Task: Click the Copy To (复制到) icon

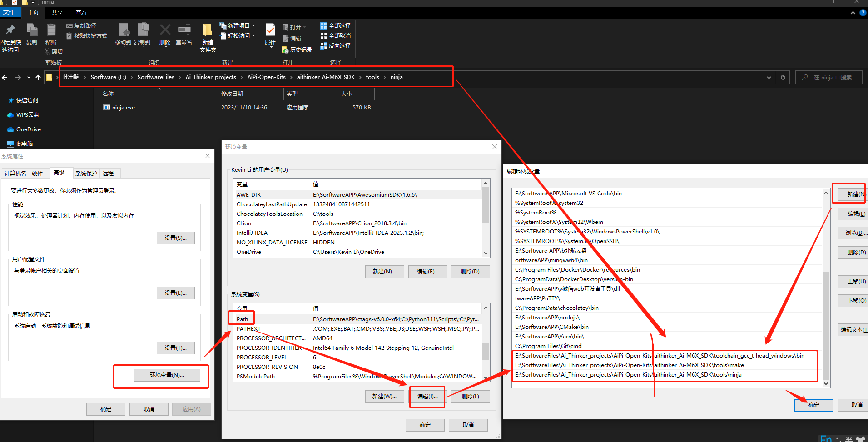Action: (143, 30)
